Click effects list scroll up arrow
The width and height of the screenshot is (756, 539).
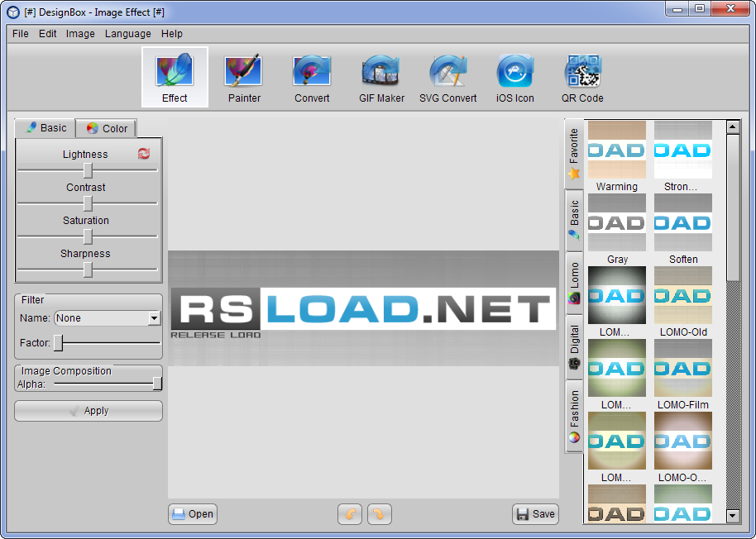click(733, 127)
